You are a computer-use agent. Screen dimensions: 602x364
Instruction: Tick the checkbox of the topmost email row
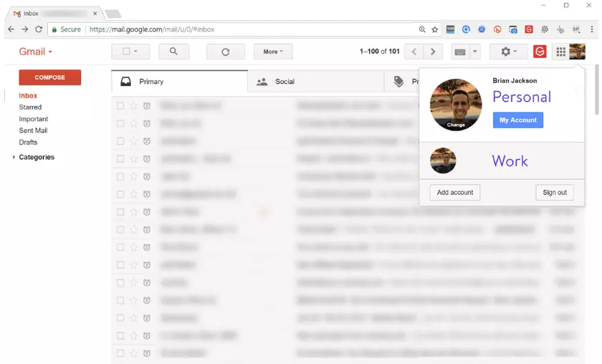(120, 105)
